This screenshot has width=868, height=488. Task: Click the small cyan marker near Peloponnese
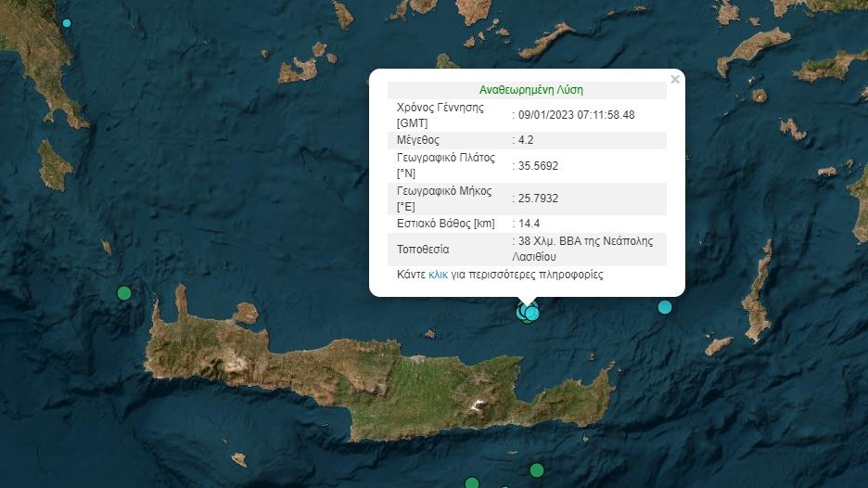click(66, 22)
